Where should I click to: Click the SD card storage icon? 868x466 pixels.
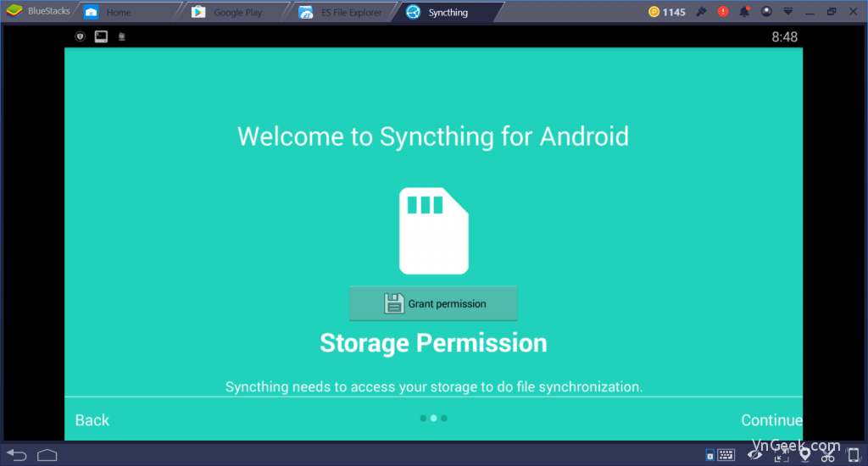[x=434, y=230]
